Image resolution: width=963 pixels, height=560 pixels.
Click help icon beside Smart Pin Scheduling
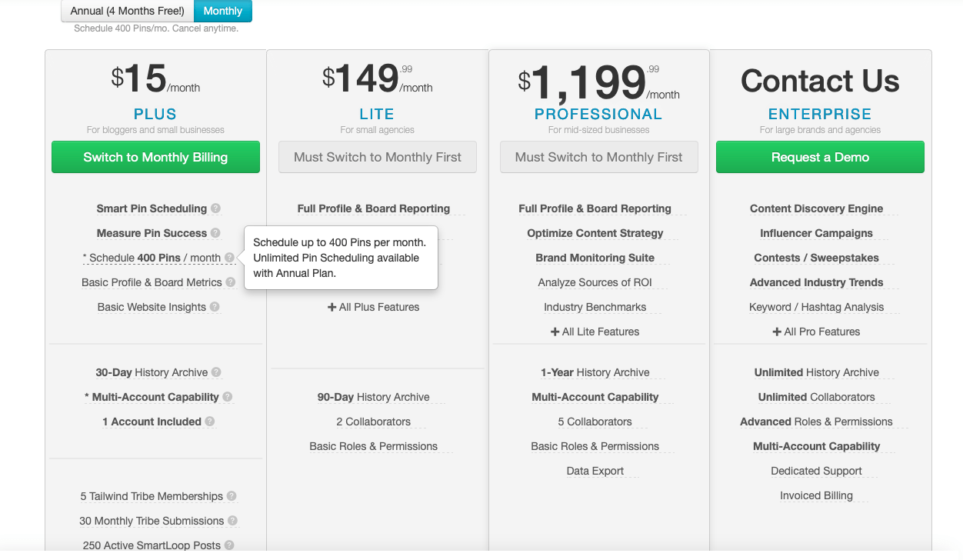216,208
